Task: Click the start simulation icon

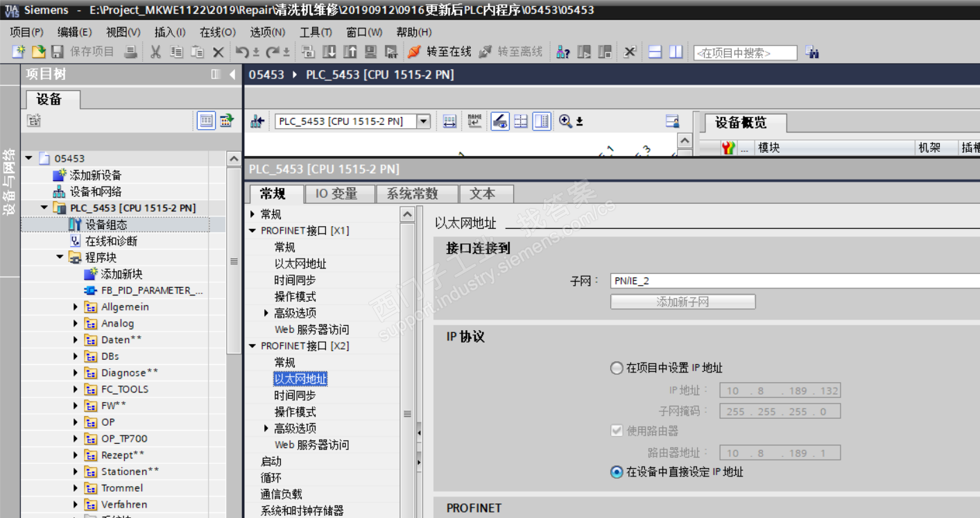Action: [x=371, y=52]
